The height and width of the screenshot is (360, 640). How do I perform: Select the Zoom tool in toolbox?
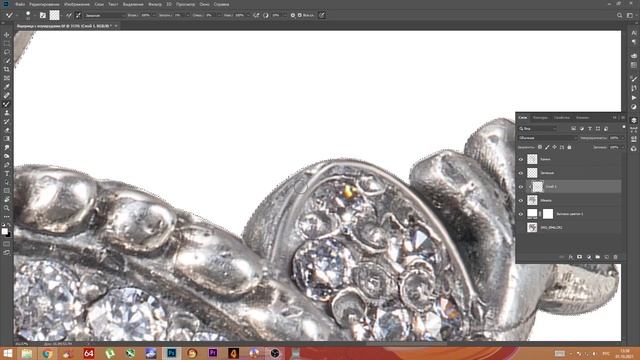pyautogui.click(x=7, y=208)
